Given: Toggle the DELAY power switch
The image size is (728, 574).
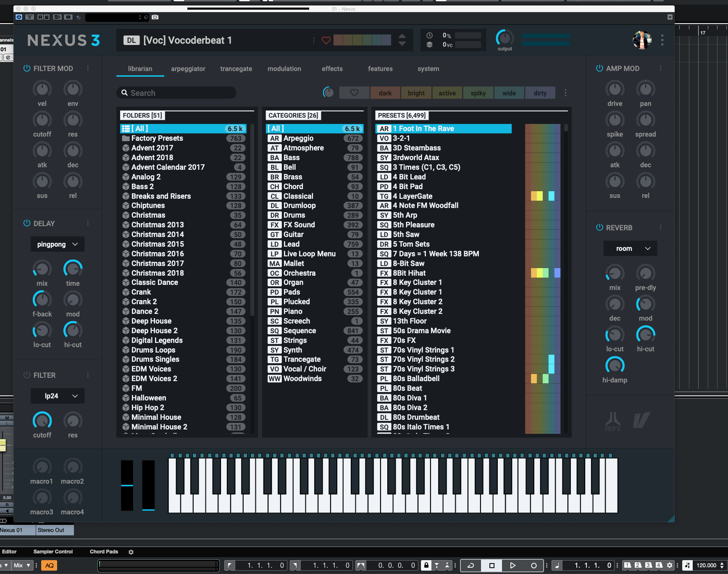Looking at the screenshot, I should click(x=27, y=223).
